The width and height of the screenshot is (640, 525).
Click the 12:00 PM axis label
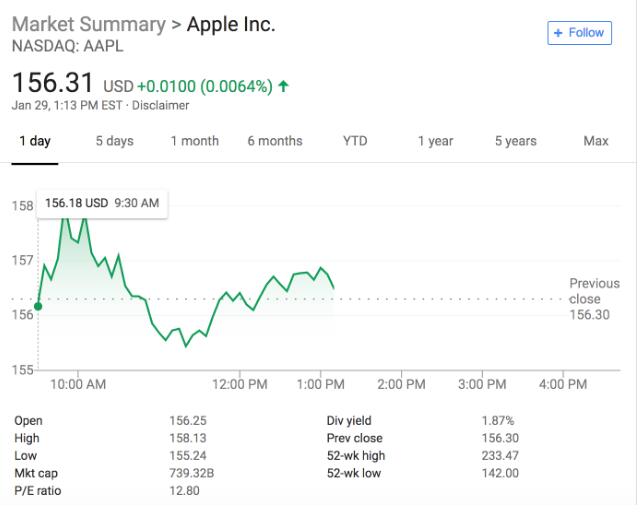pyautogui.click(x=241, y=384)
